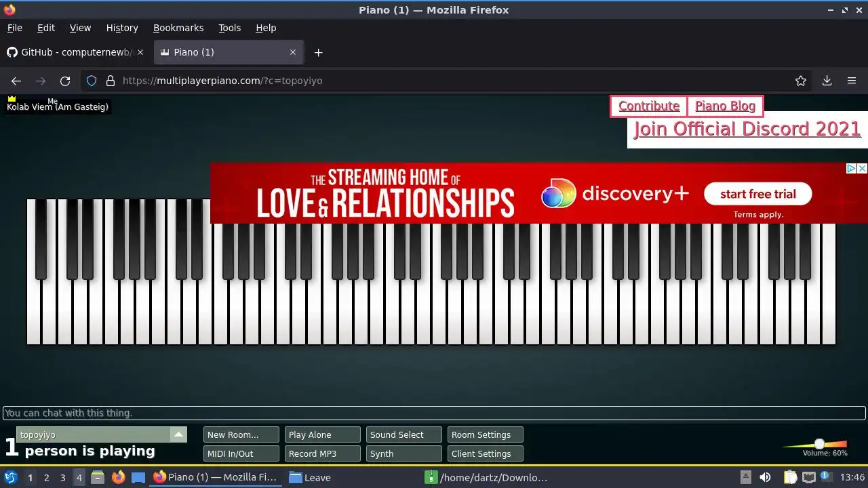868x488 pixels.
Task: Close the Piano (1) tab
Action: [x=293, y=52]
